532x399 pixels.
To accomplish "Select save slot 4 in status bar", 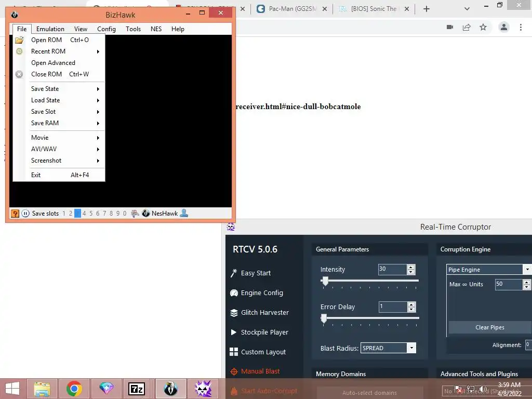I will click(84, 214).
